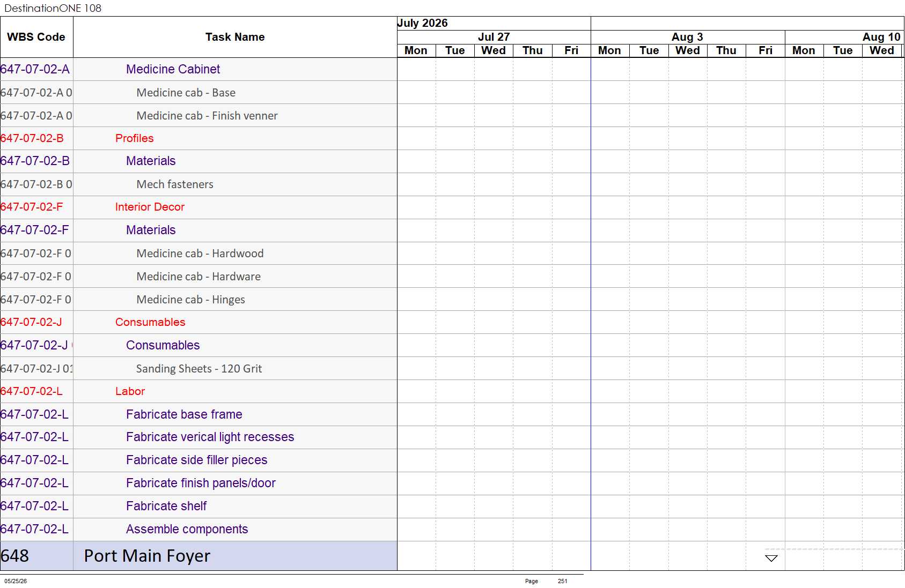Click the WBS Code column header
The width and height of the screenshot is (905, 588).
coord(36,37)
